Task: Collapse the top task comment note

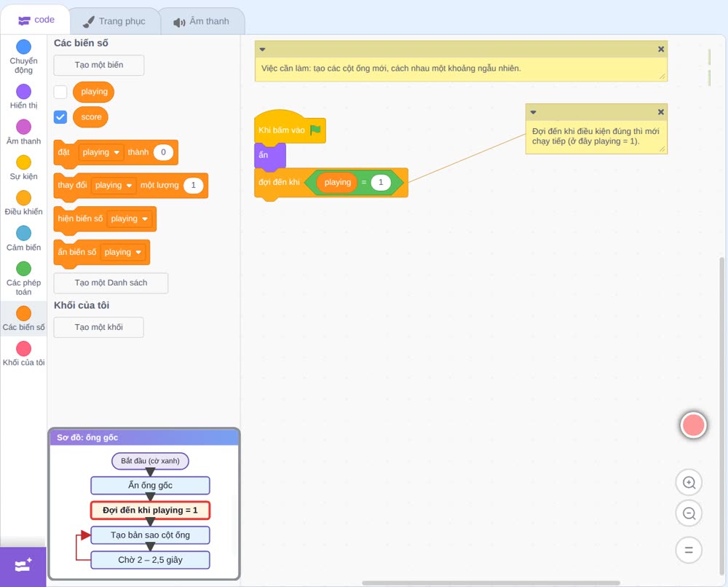Action: (262, 50)
